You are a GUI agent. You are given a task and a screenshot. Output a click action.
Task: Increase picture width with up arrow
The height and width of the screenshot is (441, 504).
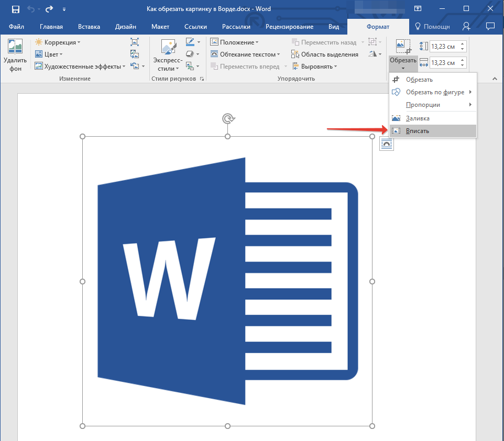coord(463,60)
